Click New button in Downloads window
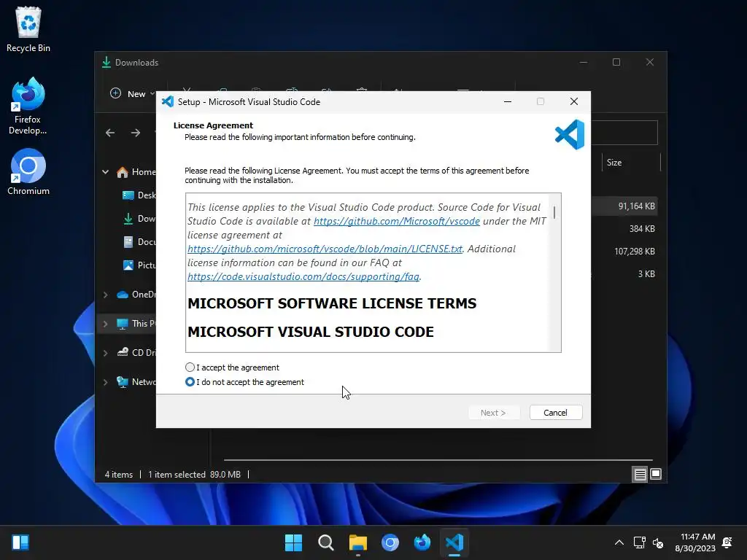 (x=133, y=94)
